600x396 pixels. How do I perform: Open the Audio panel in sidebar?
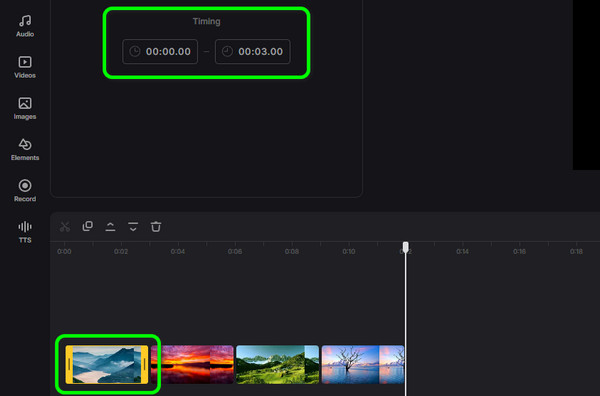pos(25,26)
